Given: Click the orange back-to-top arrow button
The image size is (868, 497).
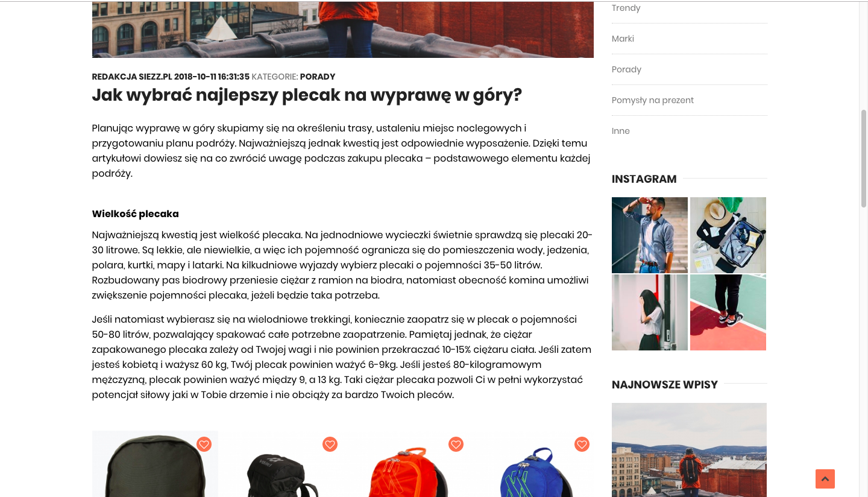Looking at the screenshot, I should pos(825,479).
